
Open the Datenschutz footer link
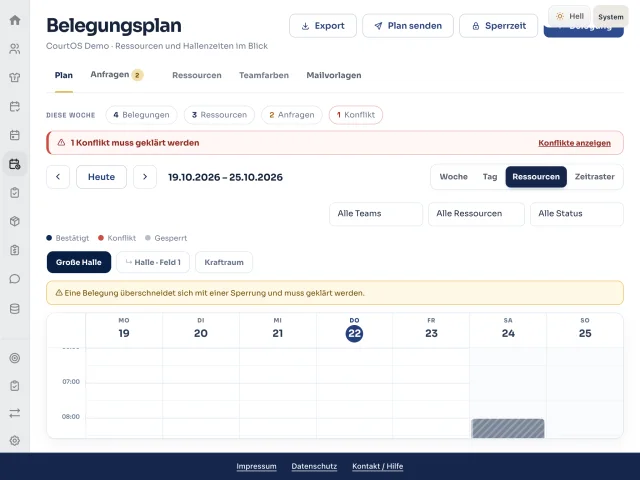(x=314, y=466)
